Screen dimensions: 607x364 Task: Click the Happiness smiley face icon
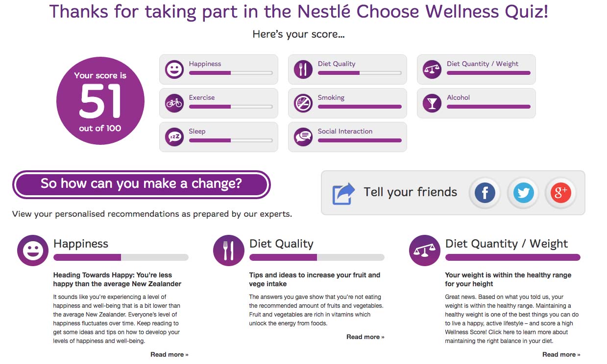(174, 69)
